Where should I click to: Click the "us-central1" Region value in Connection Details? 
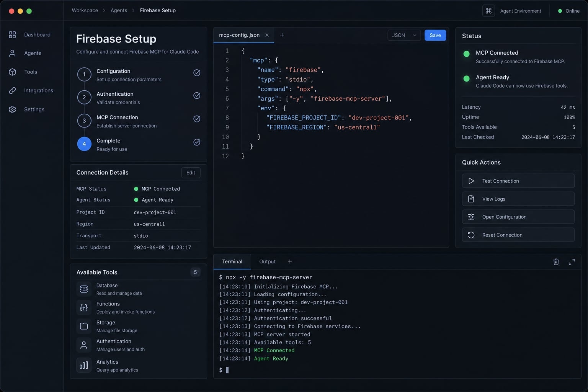(x=149, y=224)
